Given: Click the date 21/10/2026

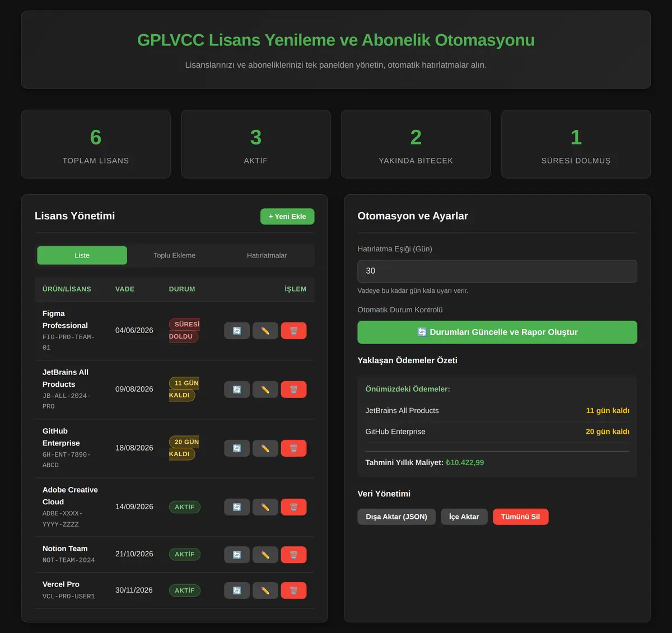Looking at the screenshot, I should [x=134, y=554].
